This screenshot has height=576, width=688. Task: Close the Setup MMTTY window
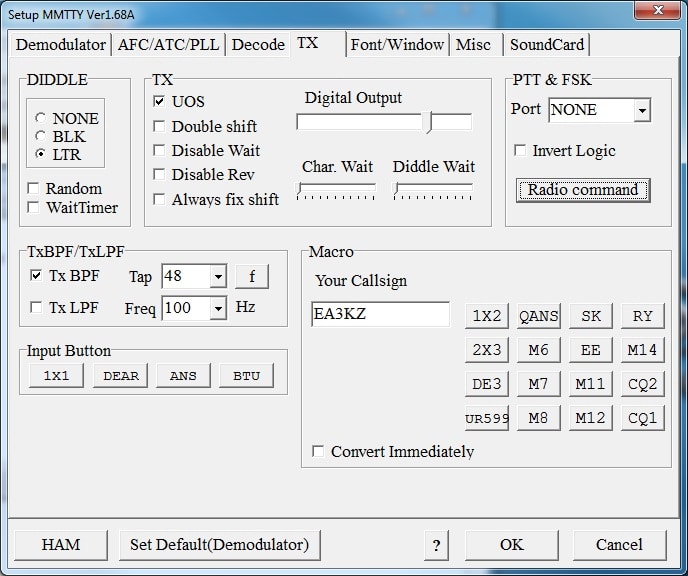[x=657, y=11]
